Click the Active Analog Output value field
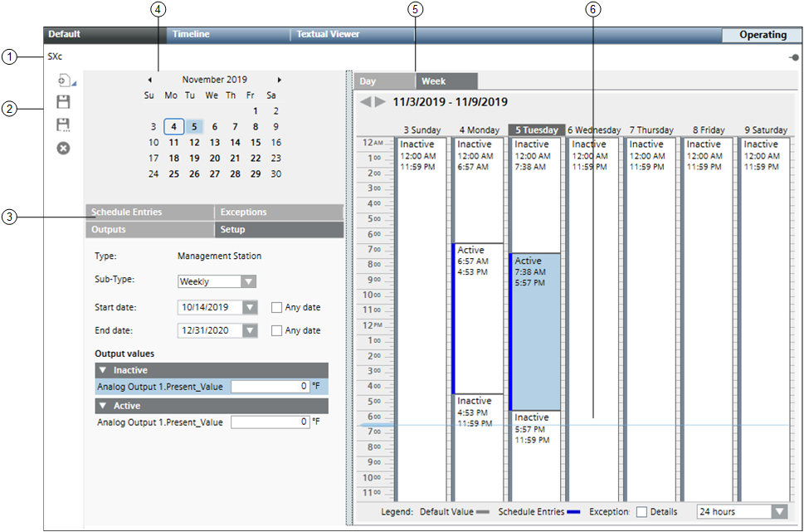 click(x=270, y=422)
